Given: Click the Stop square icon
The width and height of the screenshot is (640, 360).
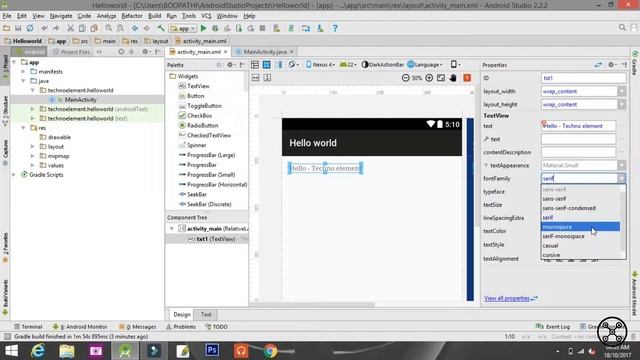Looking at the screenshot, I should point(262,28).
